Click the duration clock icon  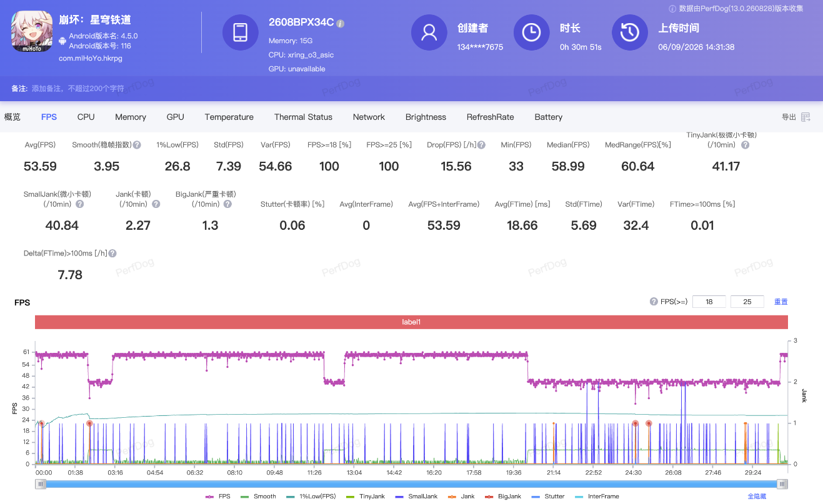531,32
